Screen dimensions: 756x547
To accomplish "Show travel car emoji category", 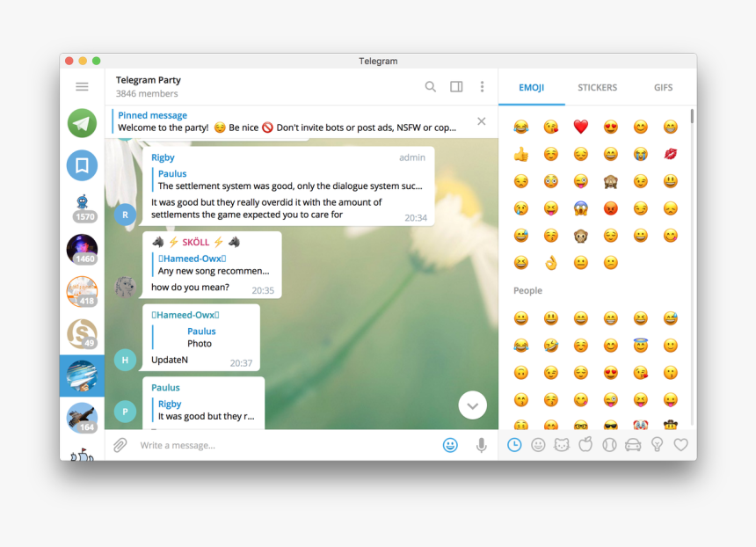I will pyautogui.click(x=633, y=445).
